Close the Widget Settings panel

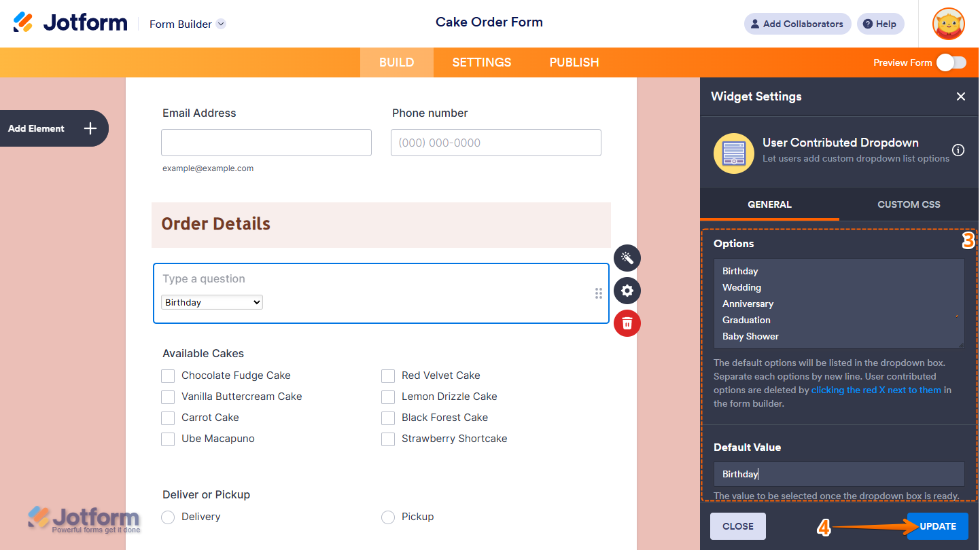961,96
